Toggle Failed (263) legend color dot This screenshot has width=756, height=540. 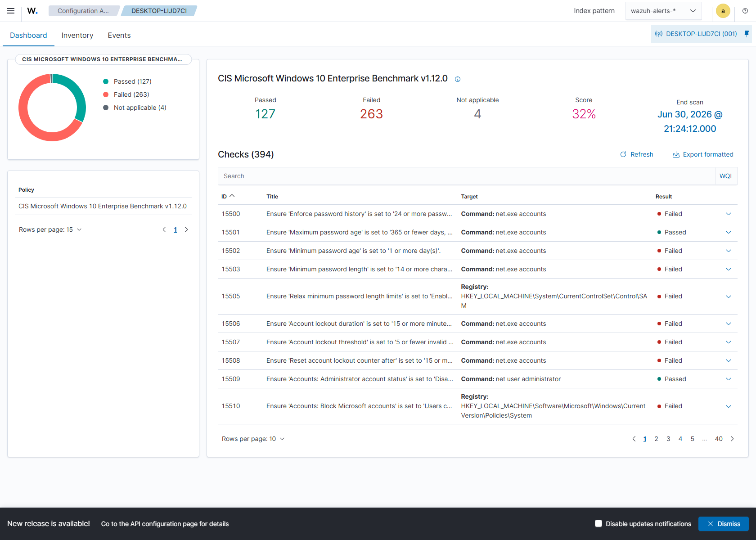[x=106, y=94]
